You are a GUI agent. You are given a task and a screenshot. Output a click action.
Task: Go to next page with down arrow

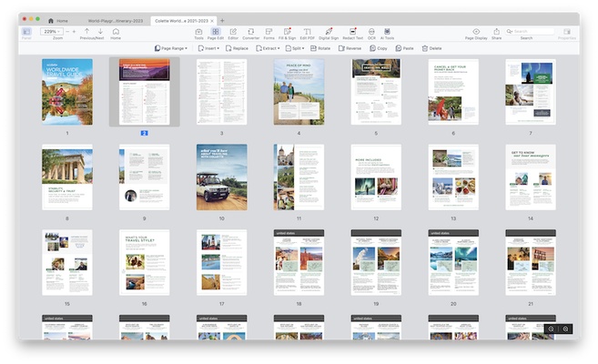100,31
